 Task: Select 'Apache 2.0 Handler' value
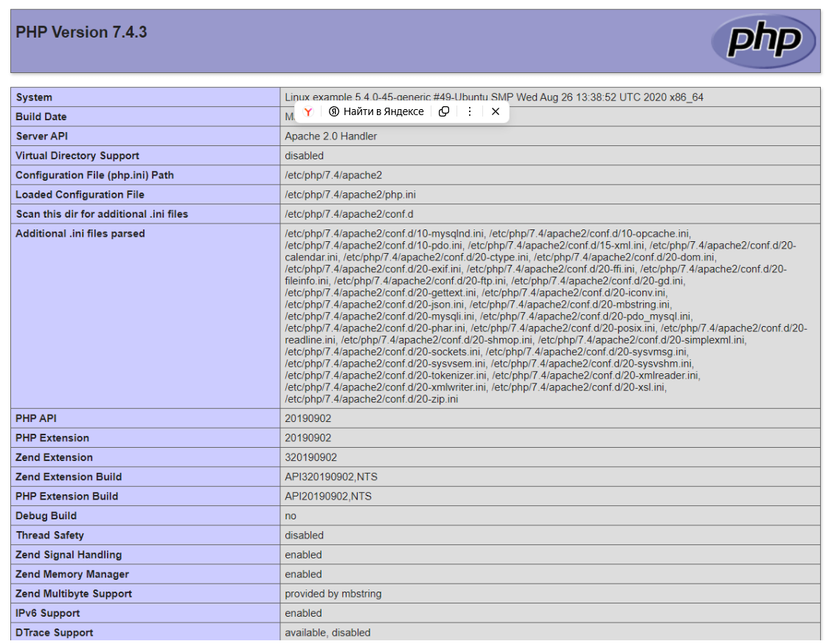click(331, 136)
